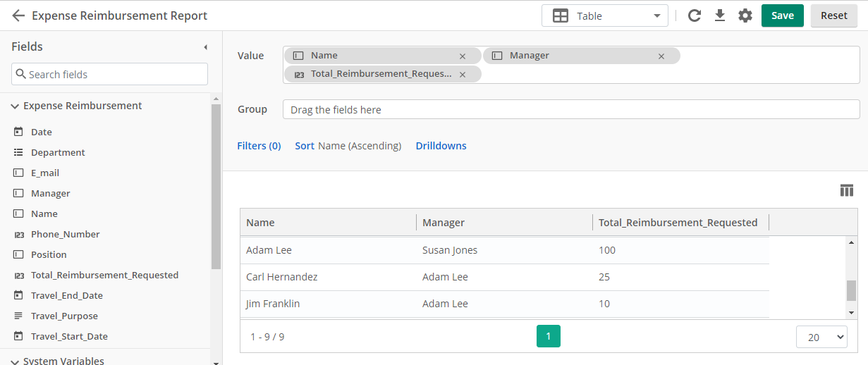Open report settings gear icon
This screenshot has width=868, height=365.
point(745,16)
